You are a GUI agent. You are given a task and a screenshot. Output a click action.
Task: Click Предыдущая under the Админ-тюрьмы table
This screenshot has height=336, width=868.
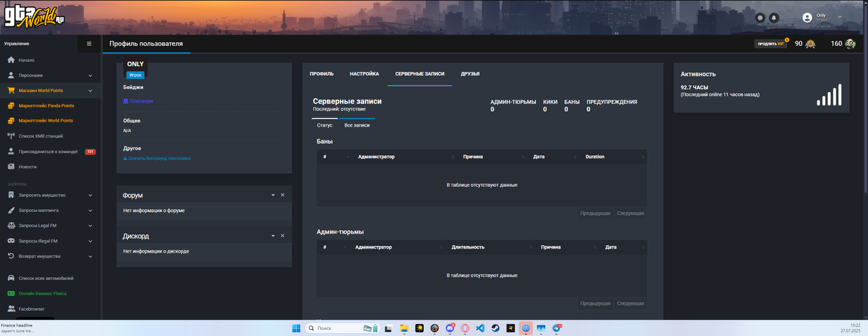[595, 303]
